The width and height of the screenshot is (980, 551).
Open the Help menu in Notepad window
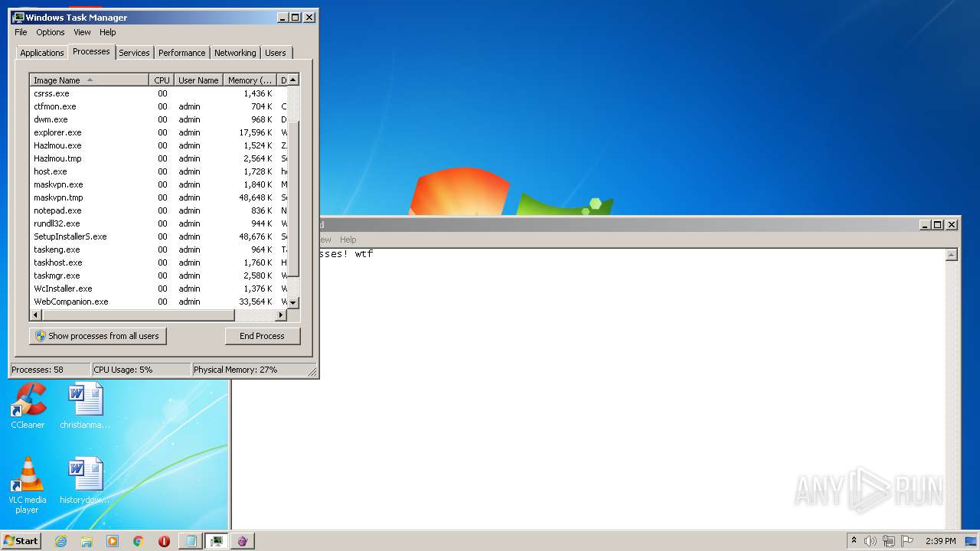click(348, 240)
